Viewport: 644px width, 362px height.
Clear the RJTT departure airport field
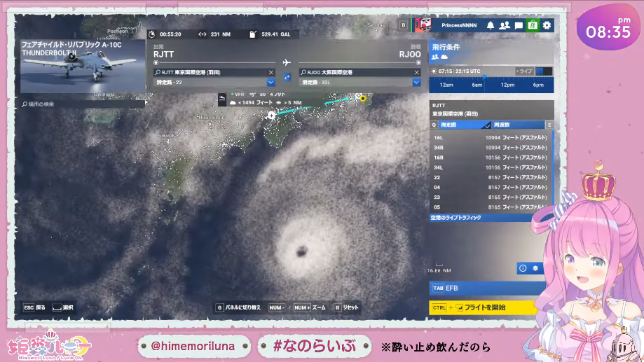tap(270, 72)
